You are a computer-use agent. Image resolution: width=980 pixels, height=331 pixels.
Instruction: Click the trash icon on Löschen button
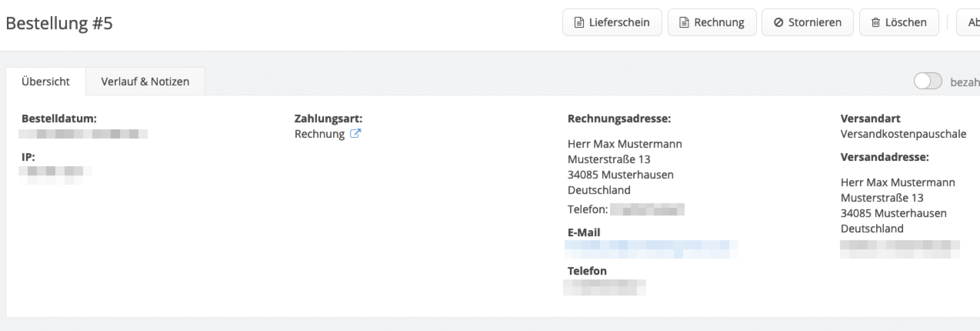click(x=875, y=22)
